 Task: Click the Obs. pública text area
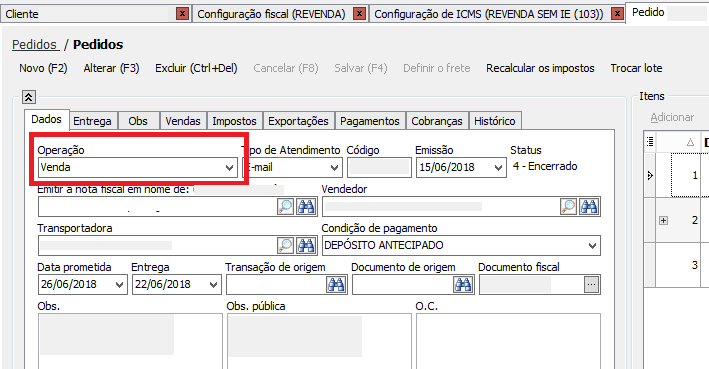(x=319, y=341)
